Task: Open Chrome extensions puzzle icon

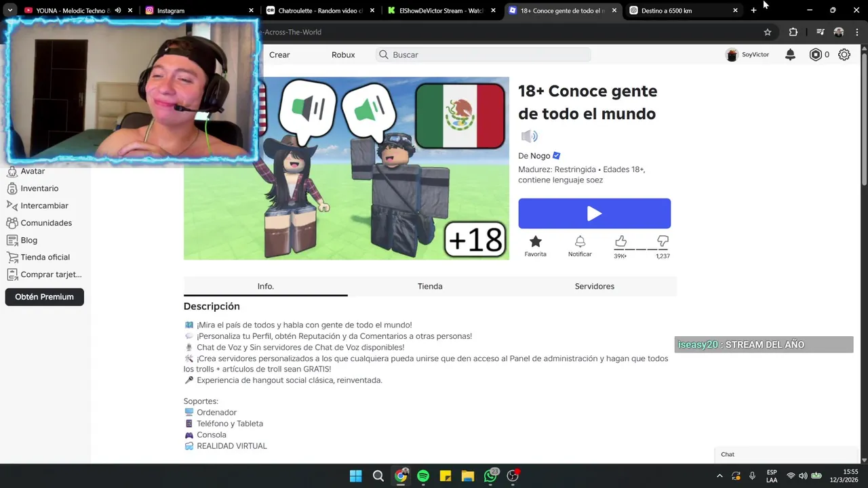Action: 793,32
